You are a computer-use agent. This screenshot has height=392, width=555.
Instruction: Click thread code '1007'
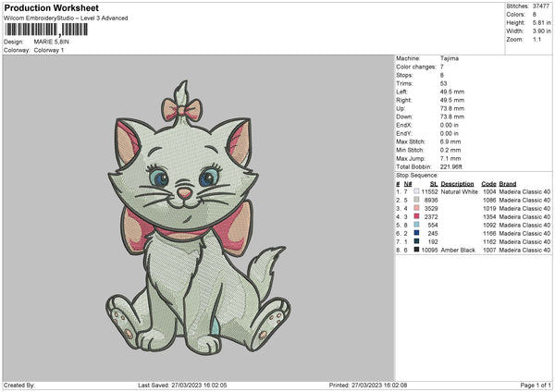click(489, 251)
